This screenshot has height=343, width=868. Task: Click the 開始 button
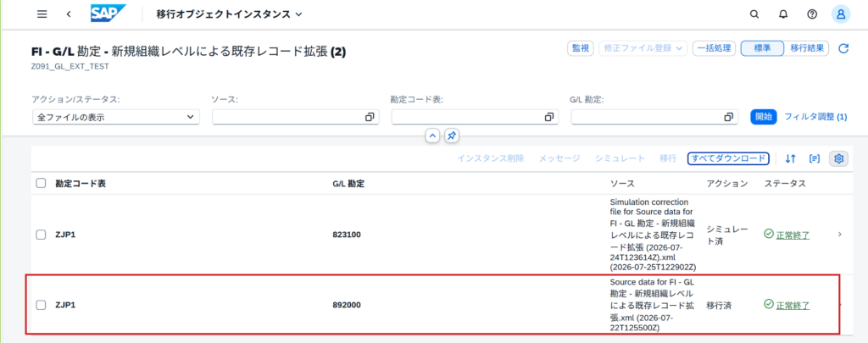[764, 117]
